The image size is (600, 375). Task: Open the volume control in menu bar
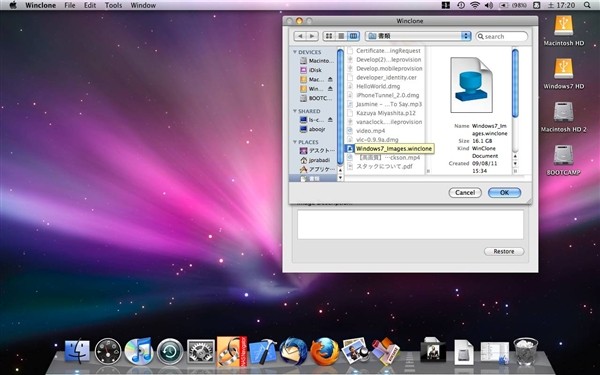point(489,5)
